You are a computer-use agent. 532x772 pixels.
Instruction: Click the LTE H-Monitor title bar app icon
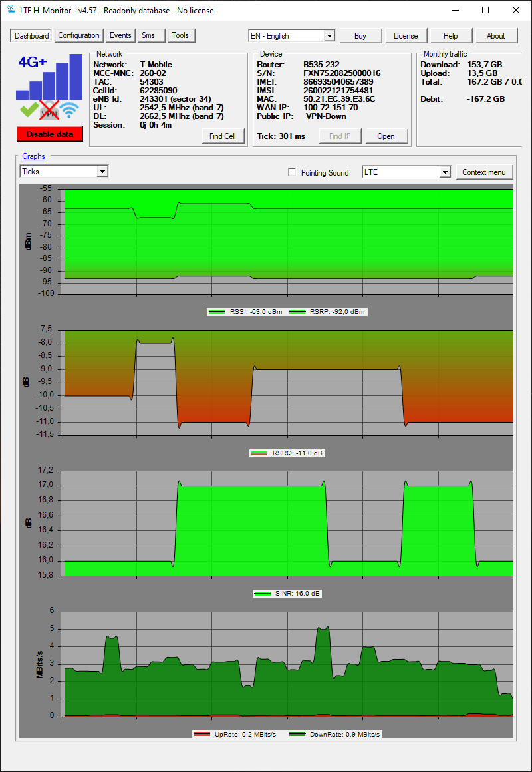pyautogui.click(x=11, y=10)
